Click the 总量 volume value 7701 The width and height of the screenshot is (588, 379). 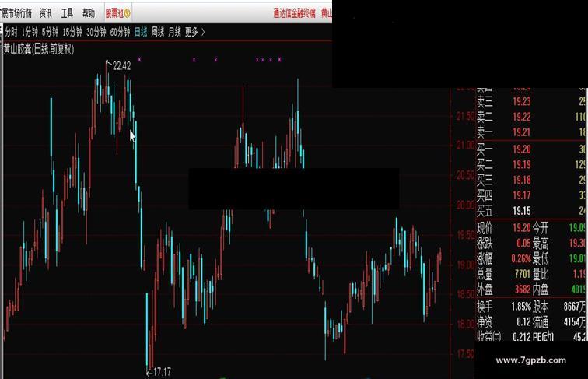click(523, 274)
